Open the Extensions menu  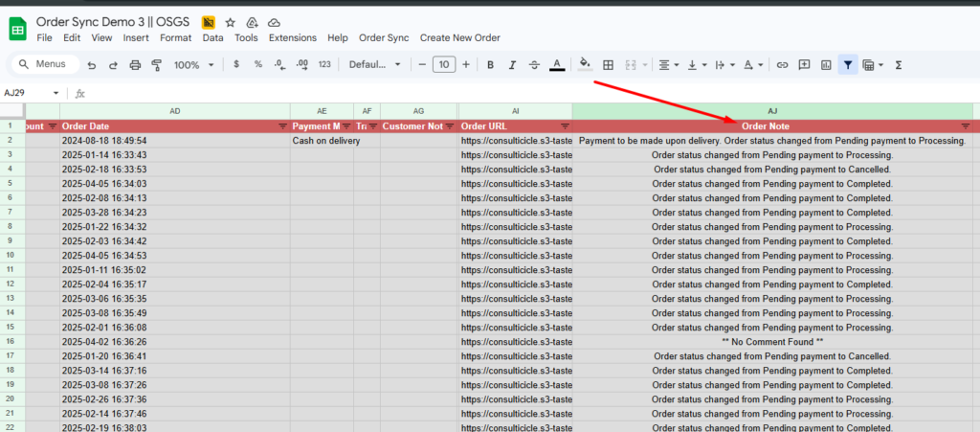[293, 37]
